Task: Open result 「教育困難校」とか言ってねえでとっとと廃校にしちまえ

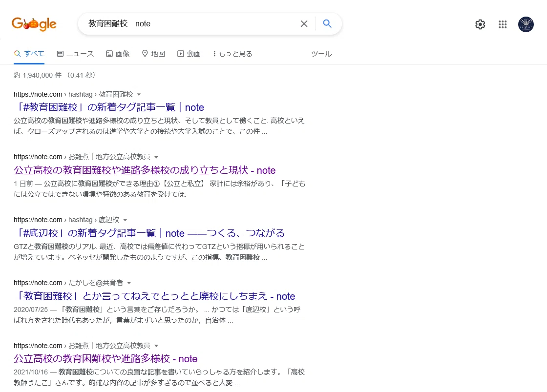Action: (154, 296)
